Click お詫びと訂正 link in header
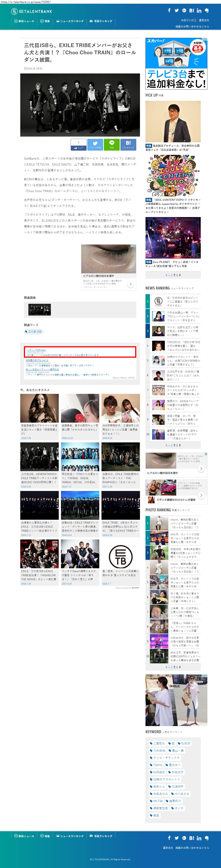Image resolution: width=221 pixels, height=868 pixels. pos(189,20)
